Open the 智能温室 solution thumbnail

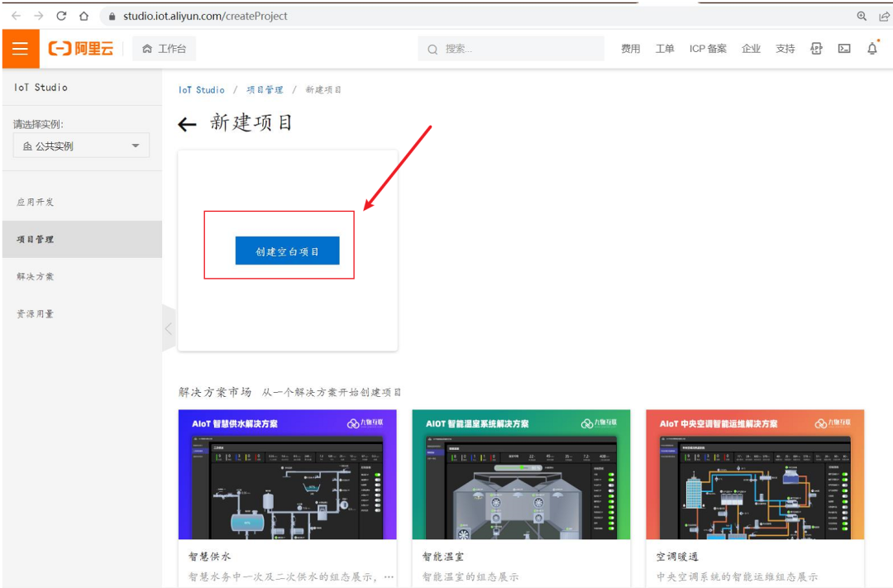521,474
